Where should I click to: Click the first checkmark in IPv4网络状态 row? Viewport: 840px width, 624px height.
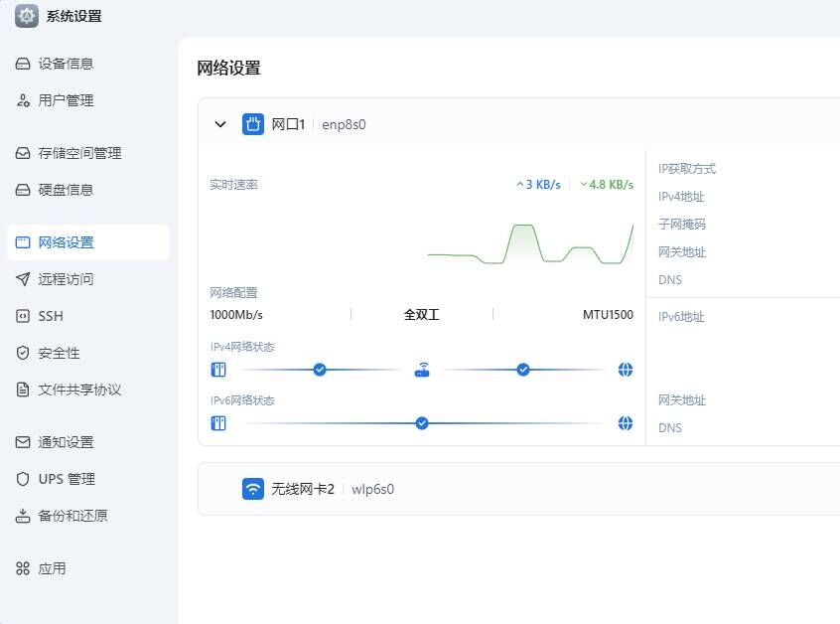click(x=320, y=370)
